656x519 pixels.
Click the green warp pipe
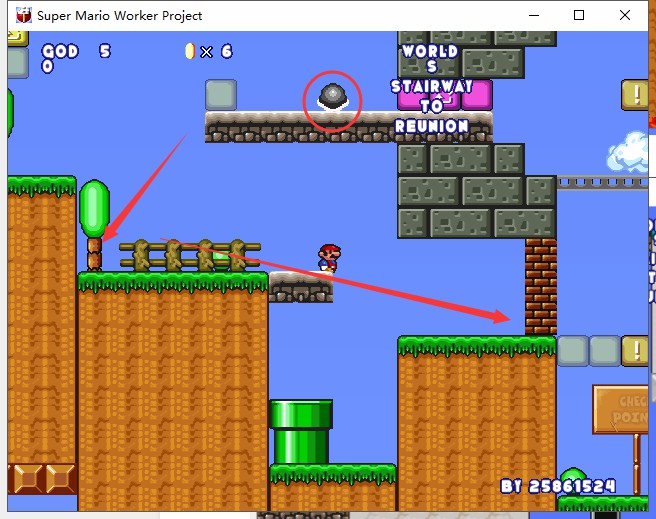[301, 432]
